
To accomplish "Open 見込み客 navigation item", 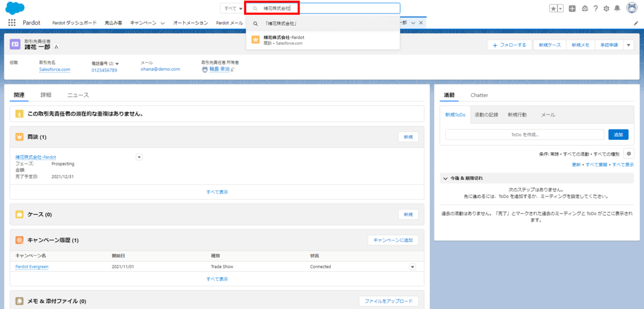I will 113,23.
